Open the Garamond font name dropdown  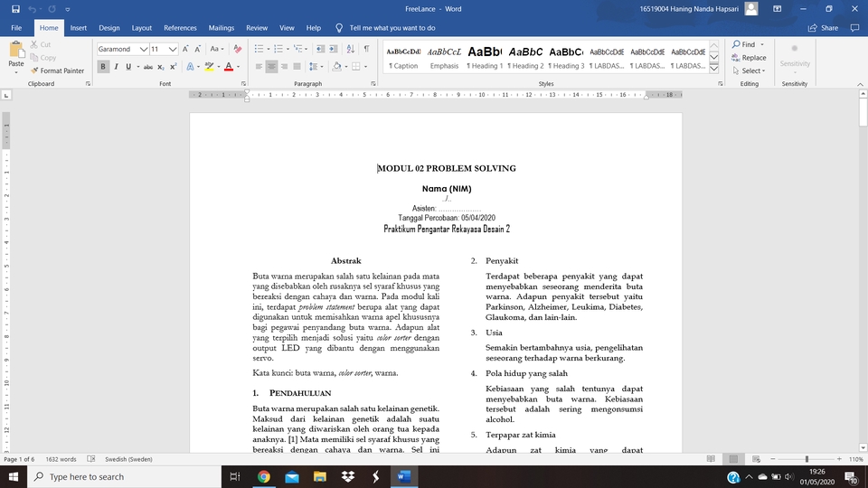click(x=144, y=49)
